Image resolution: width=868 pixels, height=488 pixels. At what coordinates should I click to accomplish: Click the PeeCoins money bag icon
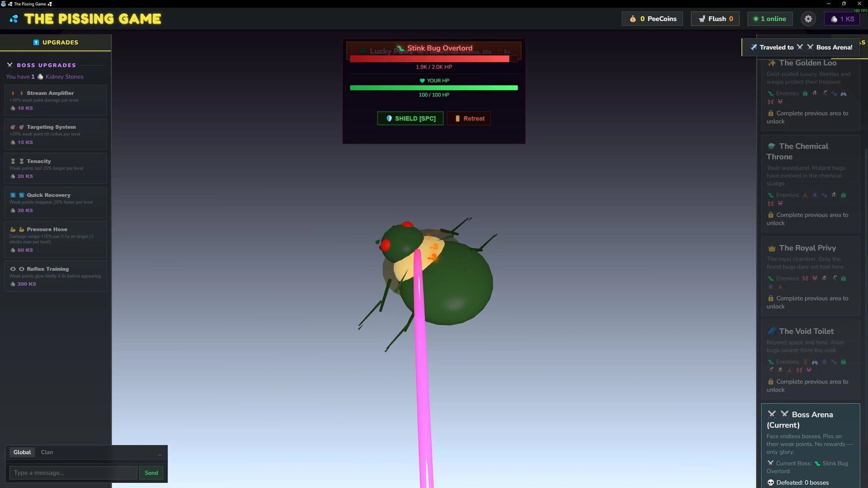coord(632,19)
